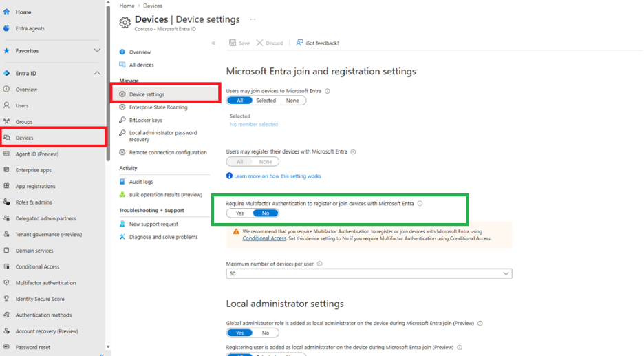Click the New support request icon

click(x=122, y=224)
